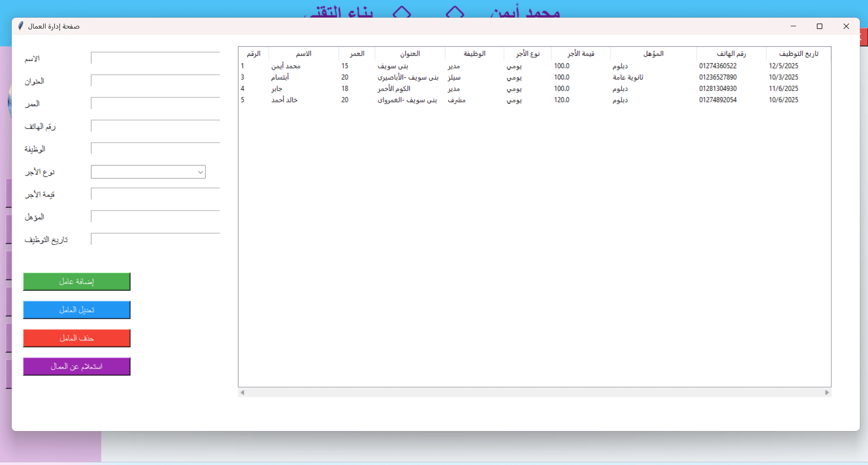Click the الاسم column header in table

point(304,53)
